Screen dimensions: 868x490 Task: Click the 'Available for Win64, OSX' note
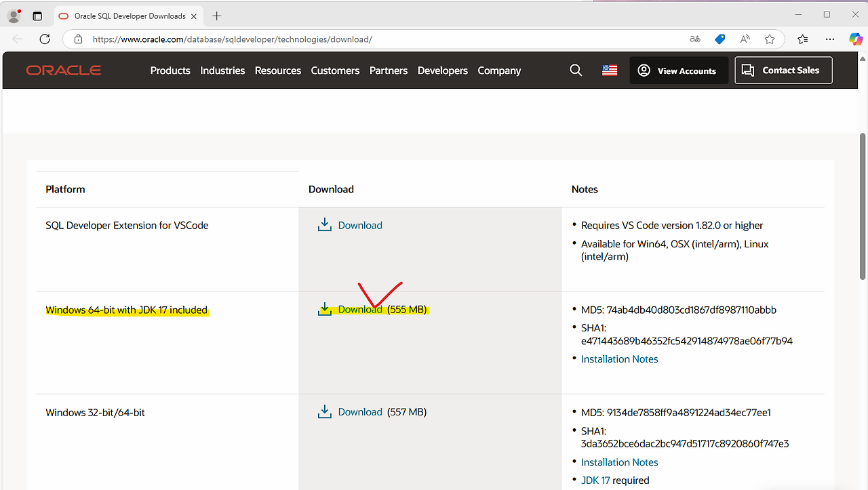[x=675, y=250]
